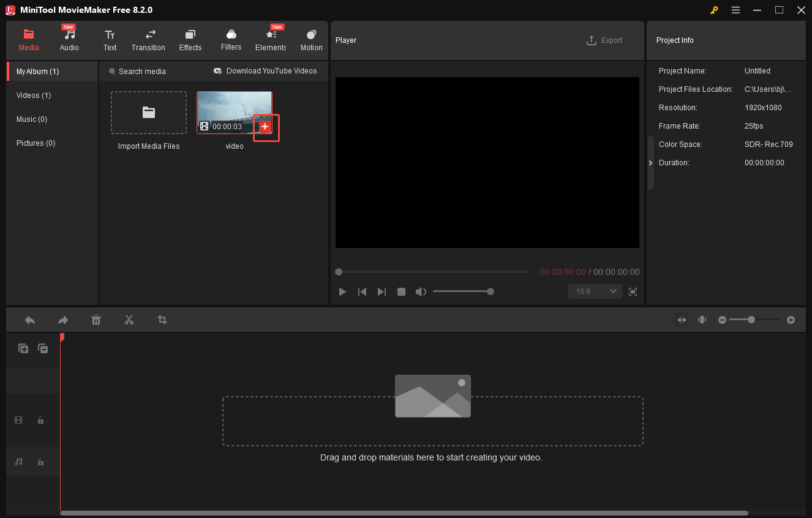This screenshot has width=812, height=518.
Task: Open the Motion tab
Action: 311,40
